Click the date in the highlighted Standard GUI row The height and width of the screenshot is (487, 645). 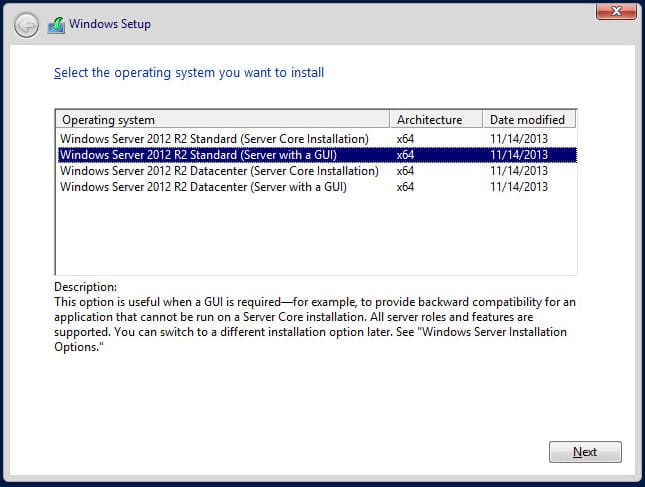click(519, 155)
